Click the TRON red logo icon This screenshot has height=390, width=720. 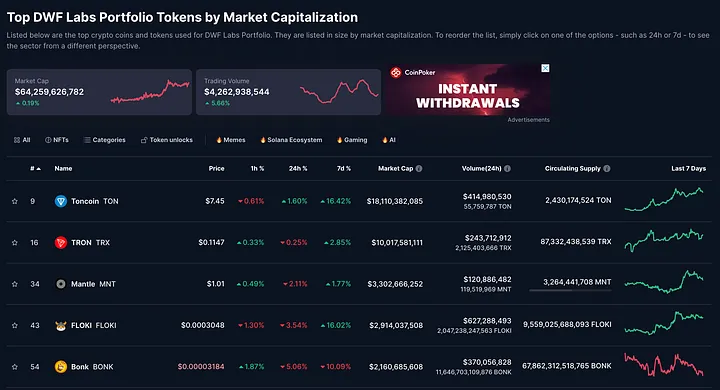click(61, 243)
